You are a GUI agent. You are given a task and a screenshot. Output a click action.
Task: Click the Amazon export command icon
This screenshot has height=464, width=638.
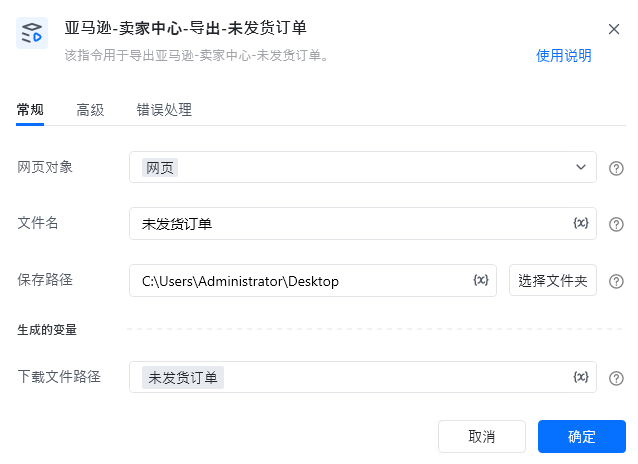[32, 33]
